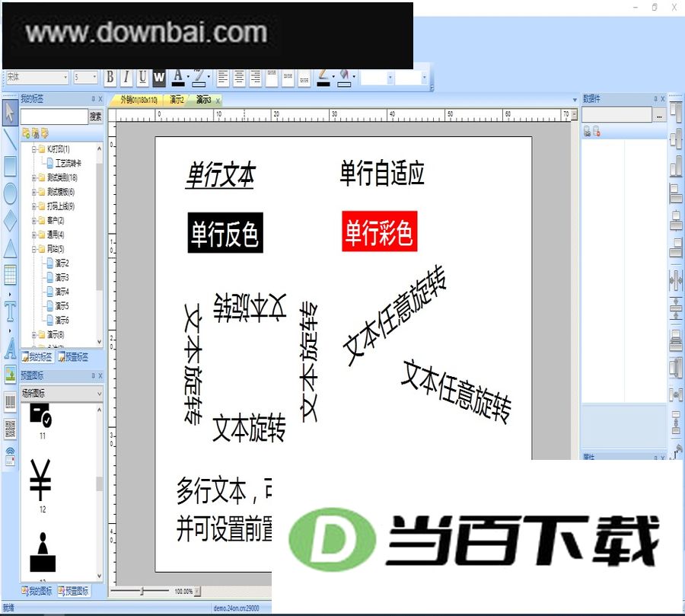Open the 场所图标 icon category dropdown
The image size is (685, 616).
tap(99, 394)
